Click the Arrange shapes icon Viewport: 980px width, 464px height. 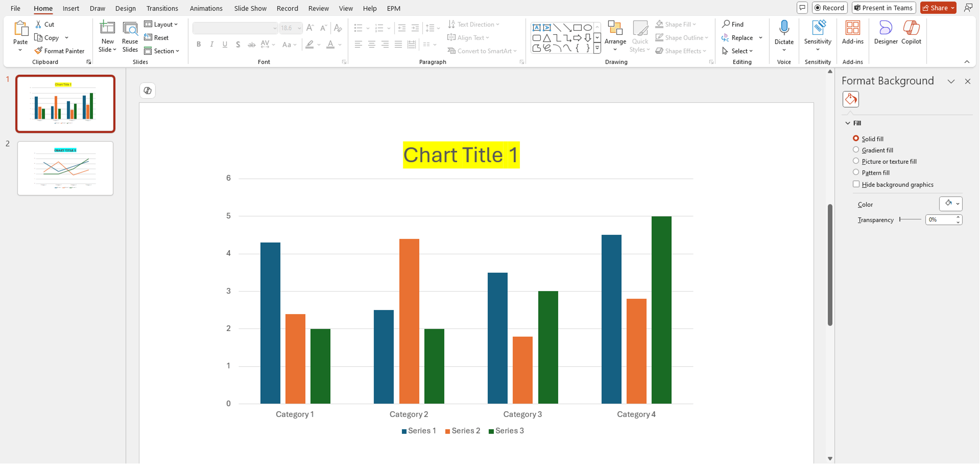615,28
